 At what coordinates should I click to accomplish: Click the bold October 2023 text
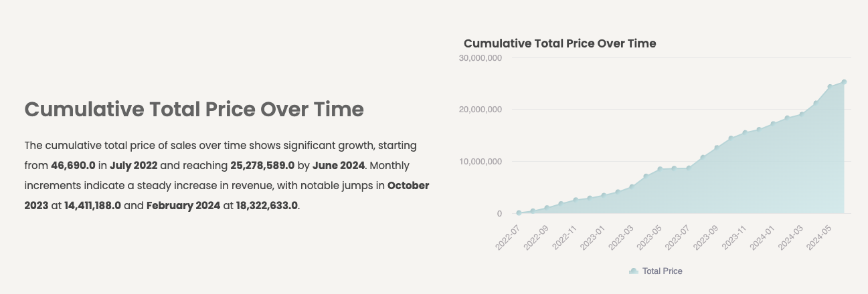[x=408, y=185]
